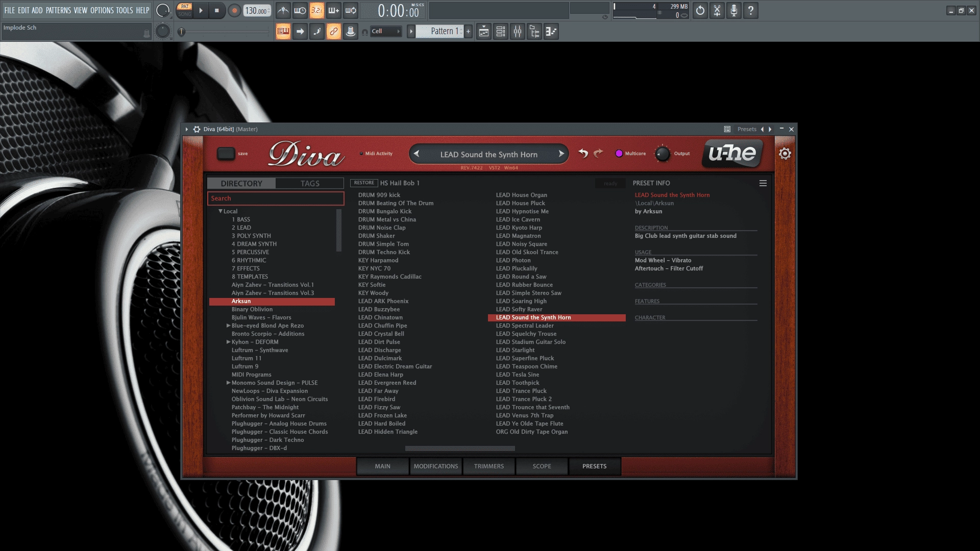The width and height of the screenshot is (980, 551).
Task: Toggle the metronome icon
Action: pyautogui.click(x=283, y=10)
